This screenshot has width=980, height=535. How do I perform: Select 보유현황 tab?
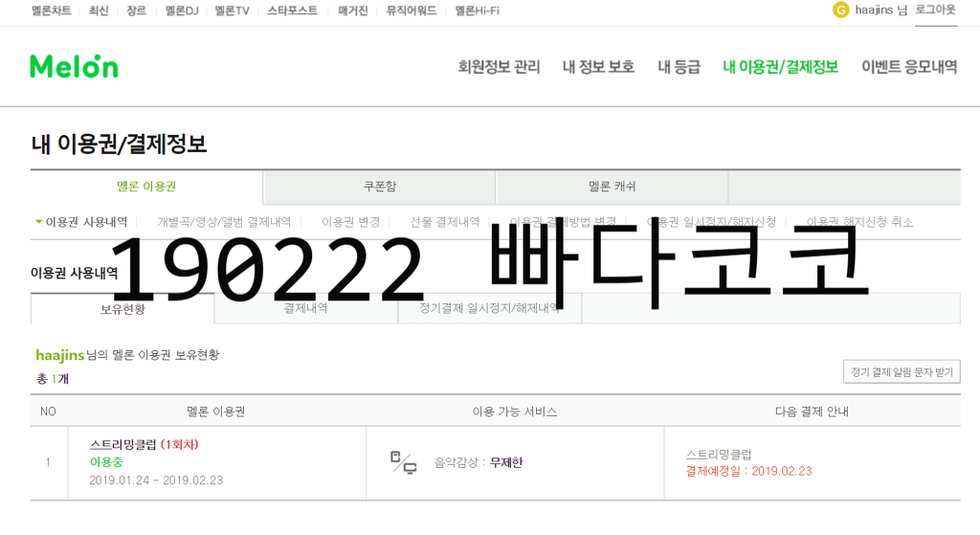coord(122,309)
